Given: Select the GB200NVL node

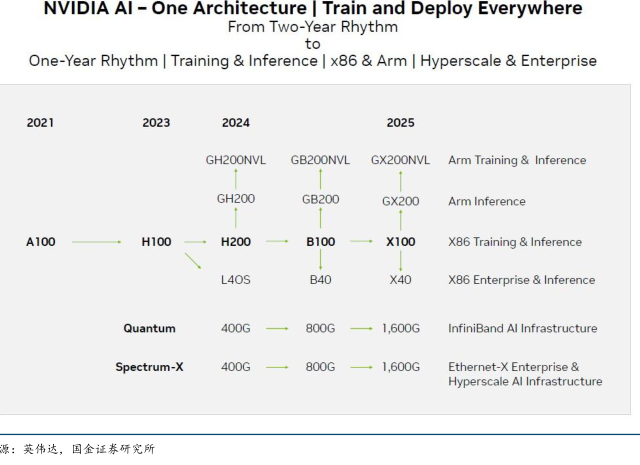Looking at the screenshot, I should (x=320, y=160).
